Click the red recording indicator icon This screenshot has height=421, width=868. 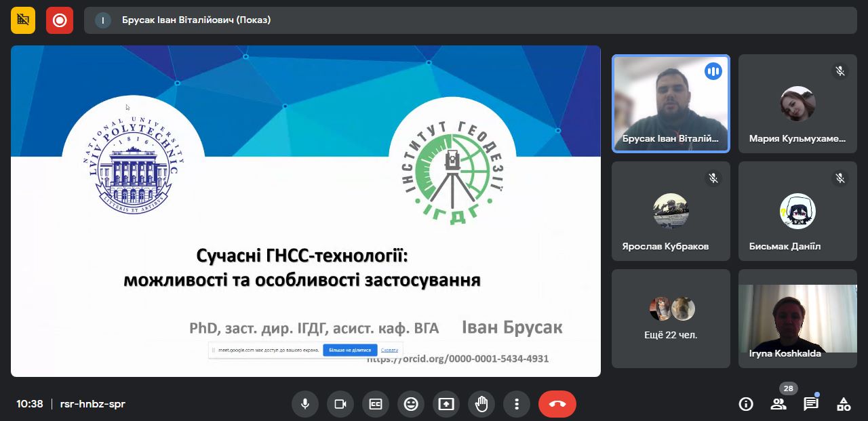coord(60,20)
